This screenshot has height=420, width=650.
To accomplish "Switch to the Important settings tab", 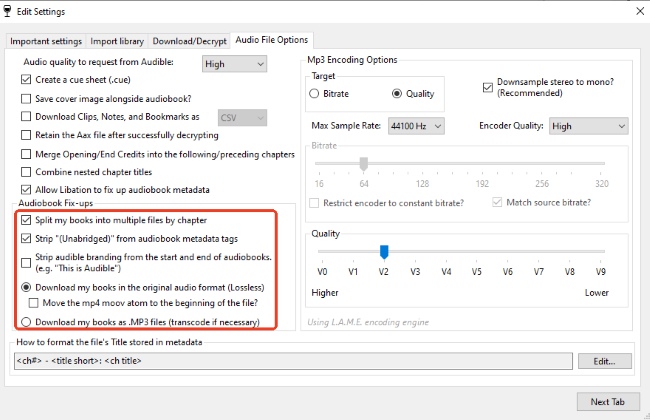I will (46, 41).
